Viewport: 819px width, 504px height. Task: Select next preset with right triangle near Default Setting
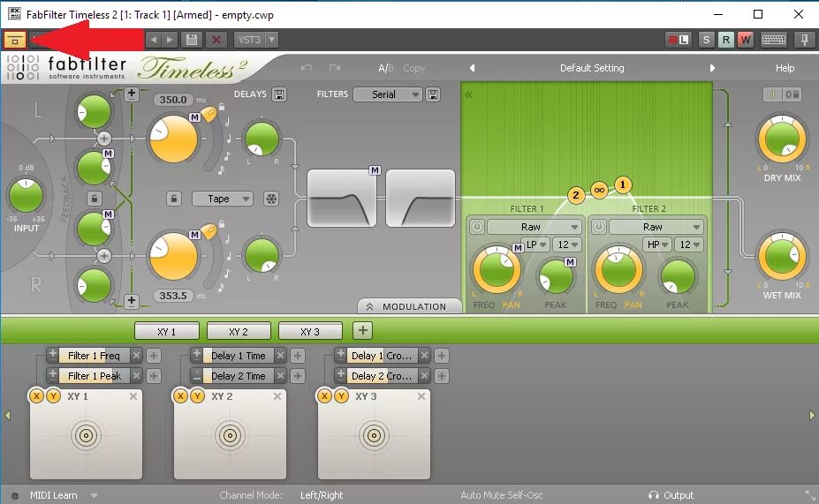[712, 68]
